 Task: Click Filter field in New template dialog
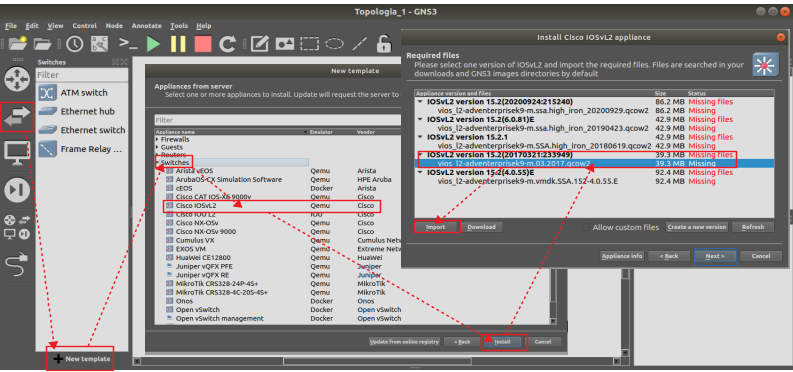277,120
